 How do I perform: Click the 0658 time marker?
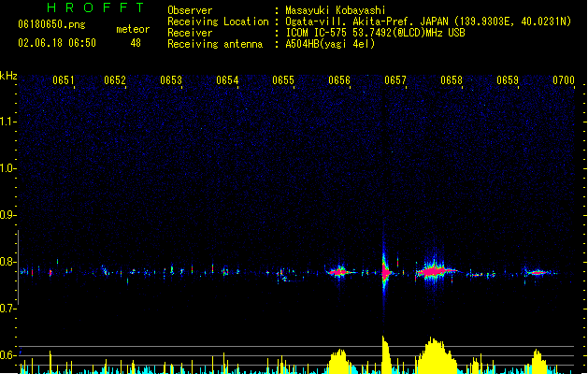click(x=452, y=80)
